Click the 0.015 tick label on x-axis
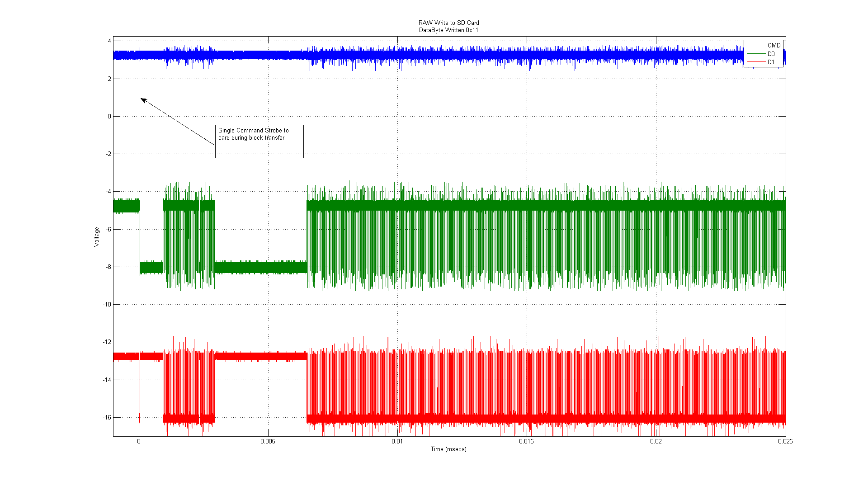868x490 pixels. coord(526,442)
